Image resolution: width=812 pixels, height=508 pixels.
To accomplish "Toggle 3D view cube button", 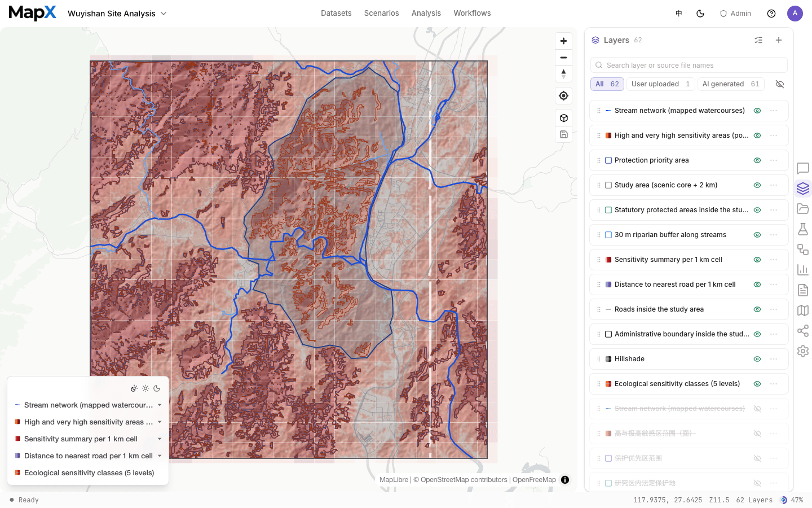I will (563, 118).
